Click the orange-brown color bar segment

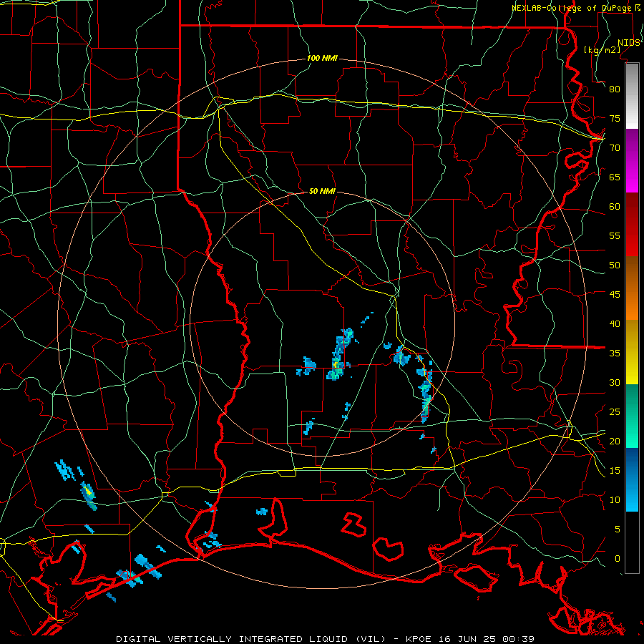(632, 288)
